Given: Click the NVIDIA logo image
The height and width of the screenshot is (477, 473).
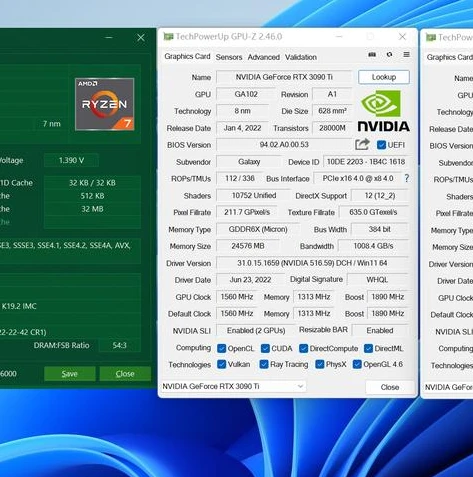Looking at the screenshot, I should click(384, 111).
